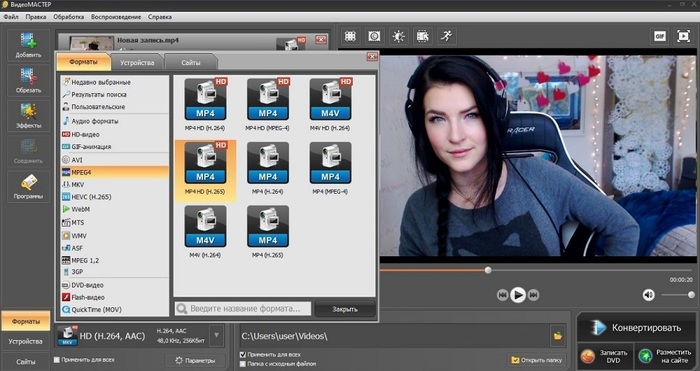Open speed change running-man icon
This screenshot has width=700, height=371.
tap(446, 36)
